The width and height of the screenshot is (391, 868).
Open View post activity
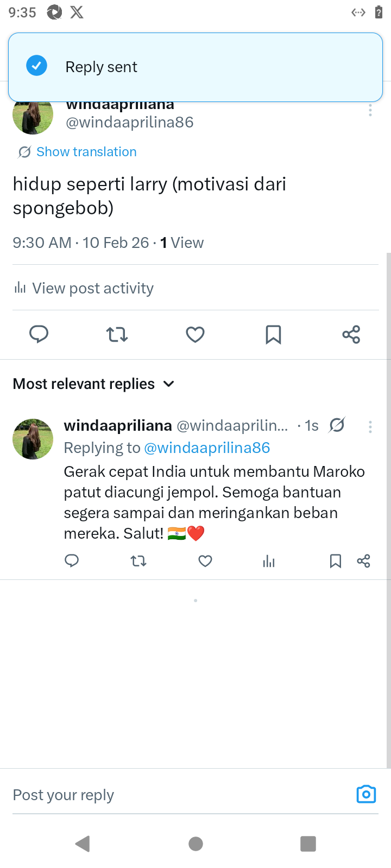pos(92,288)
